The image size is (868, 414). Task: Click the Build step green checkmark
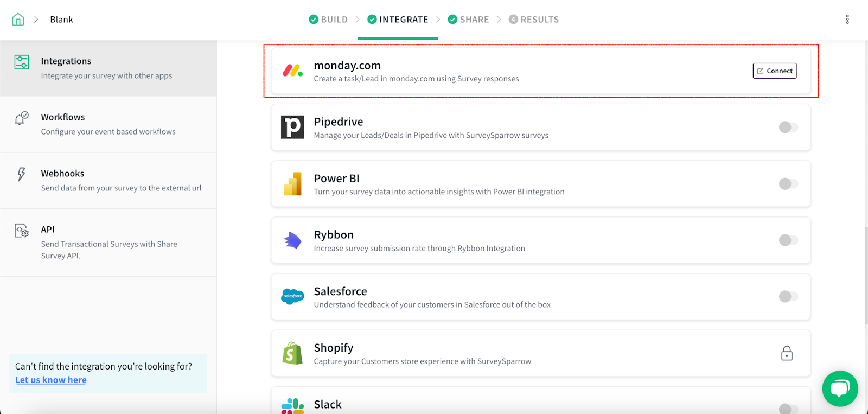(314, 20)
